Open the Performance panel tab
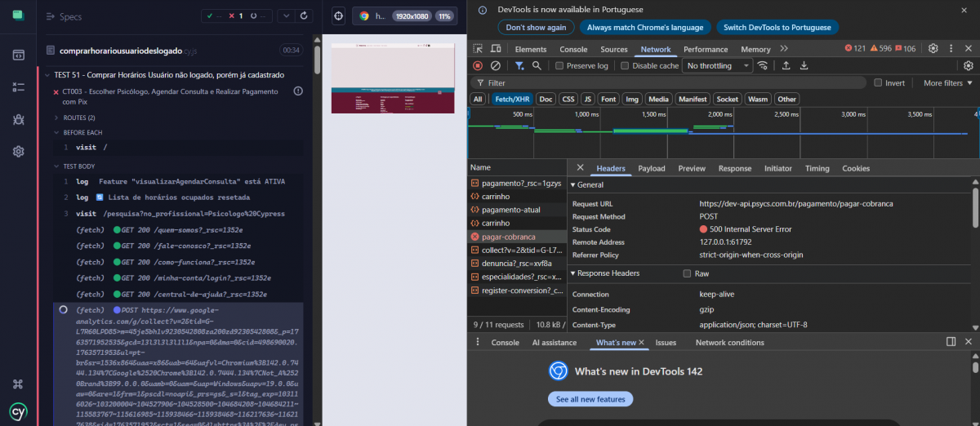The height and width of the screenshot is (426, 980). [706, 49]
